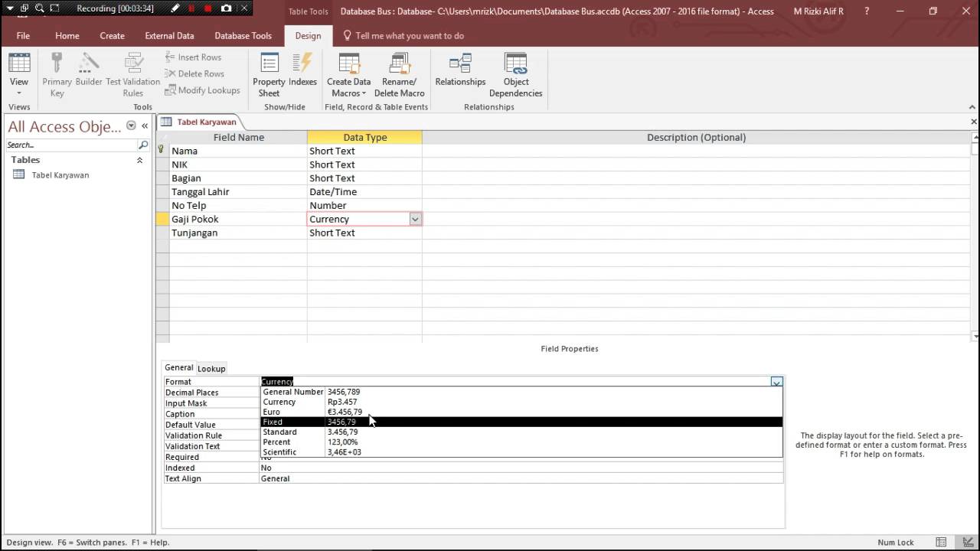Select the Gaji Pokok row selector
This screenshot has width=980, height=551.
pyautogui.click(x=162, y=219)
